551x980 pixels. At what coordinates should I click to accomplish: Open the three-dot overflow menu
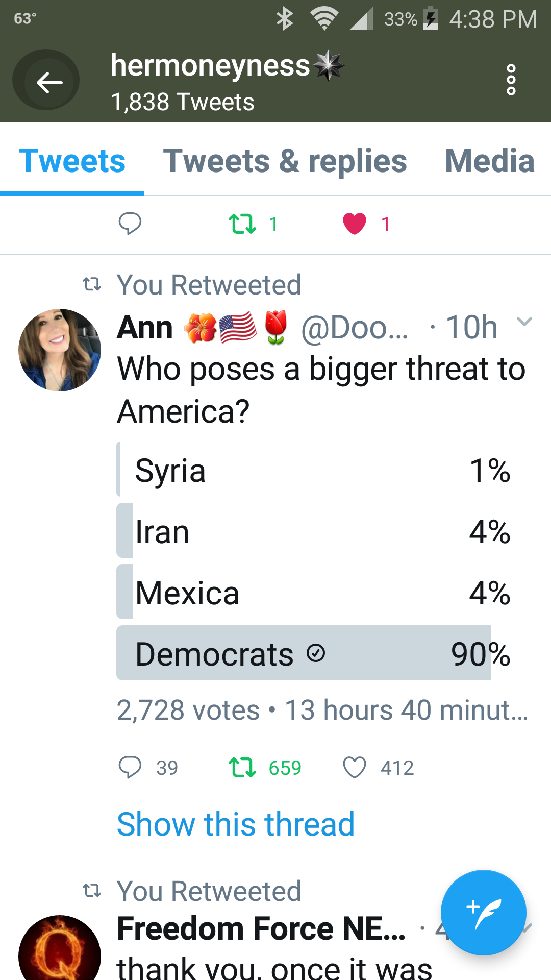511,80
